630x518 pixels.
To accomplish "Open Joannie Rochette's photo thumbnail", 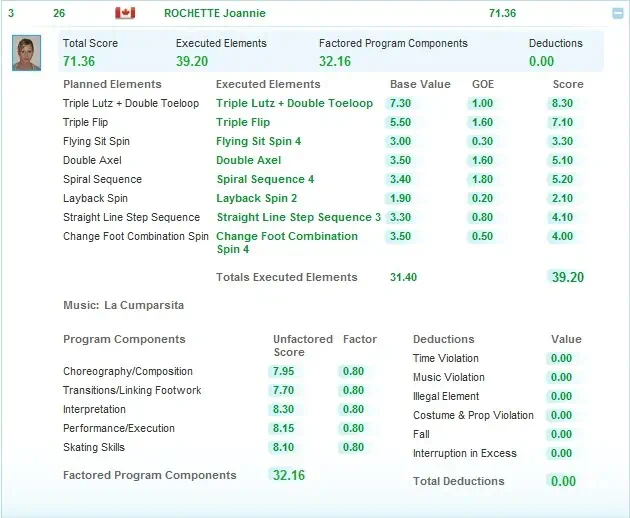I will point(27,53).
